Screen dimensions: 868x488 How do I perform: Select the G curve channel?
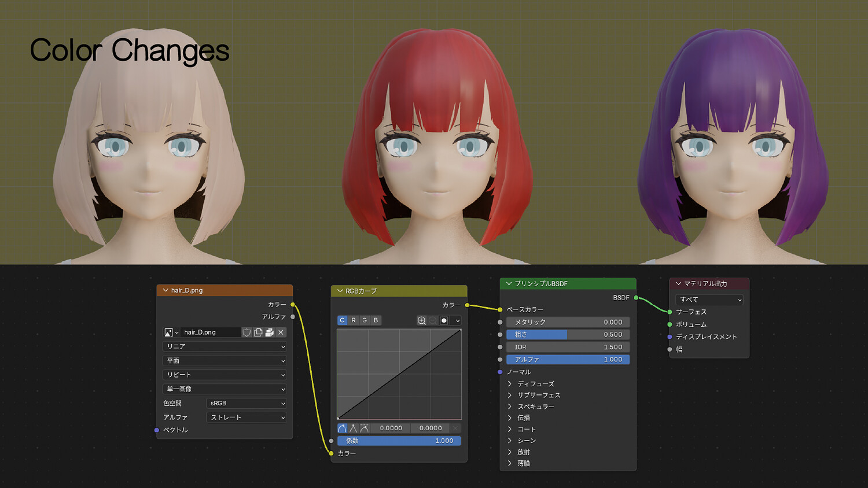tap(365, 320)
